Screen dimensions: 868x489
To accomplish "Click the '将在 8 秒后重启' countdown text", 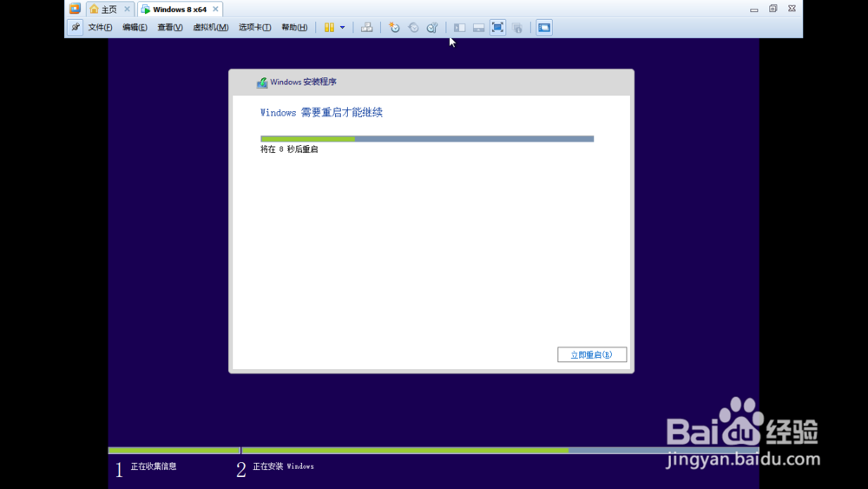I will pos(289,149).
